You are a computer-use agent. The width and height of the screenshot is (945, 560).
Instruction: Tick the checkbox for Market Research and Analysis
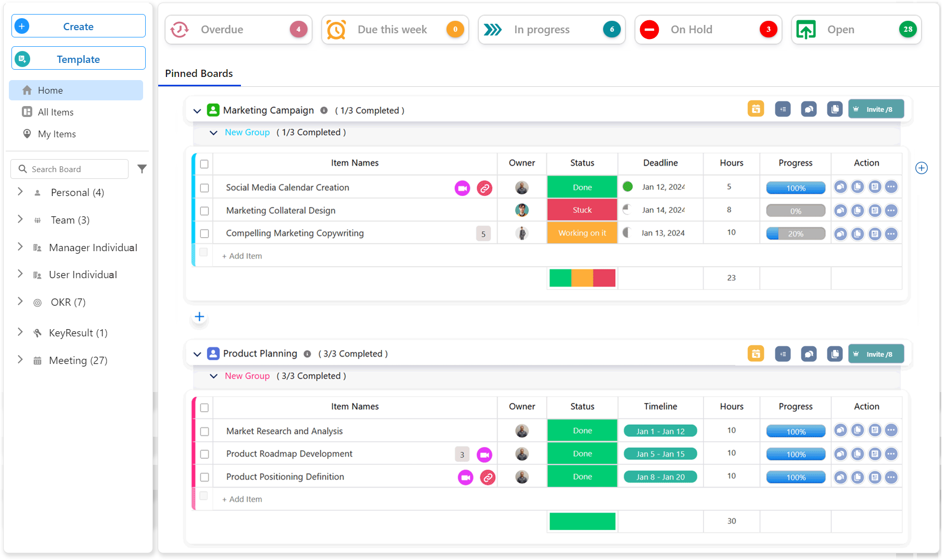(x=205, y=432)
